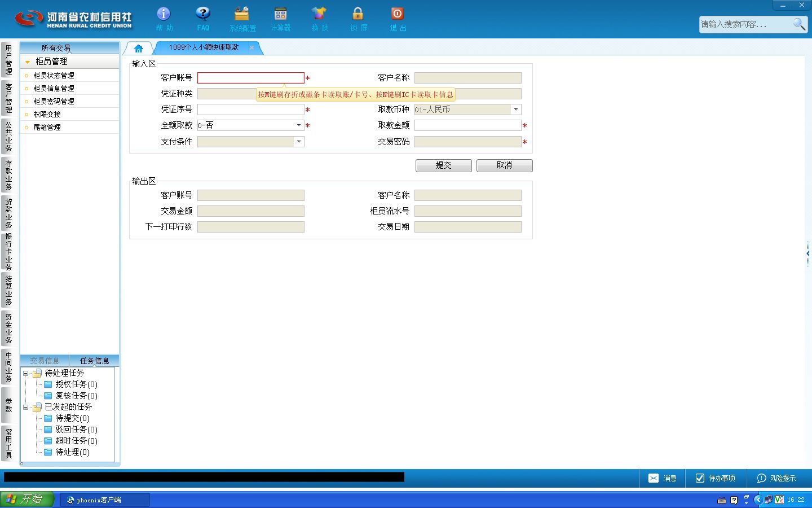Screen dimensions: 812x508
Task: Collapse the 已发起的任务 tree node
Action: tap(25, 407)
